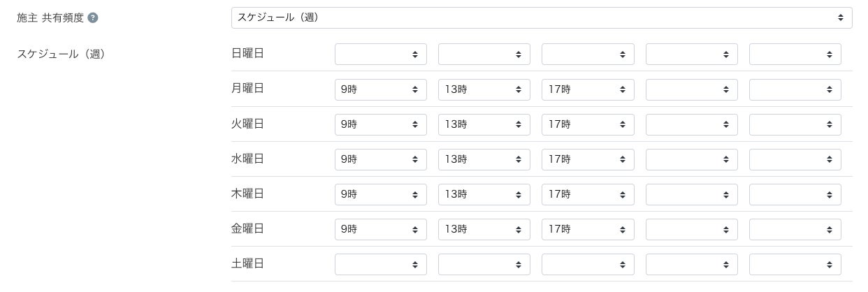This screenshot has height=292, width=868.
Task: Open Tuesday's 17時 time dropdown
Action: tap(587, 124)
